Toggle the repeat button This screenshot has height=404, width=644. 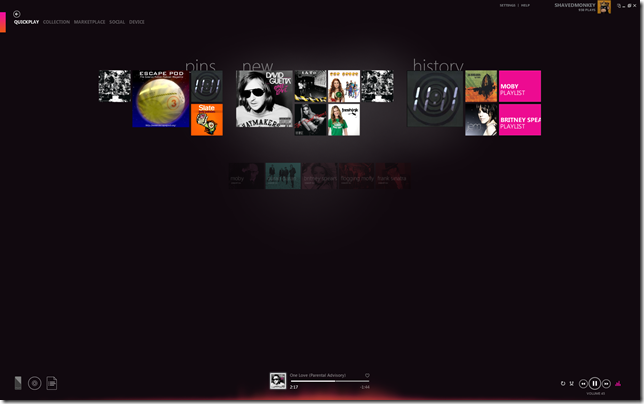tap(563, 383)
